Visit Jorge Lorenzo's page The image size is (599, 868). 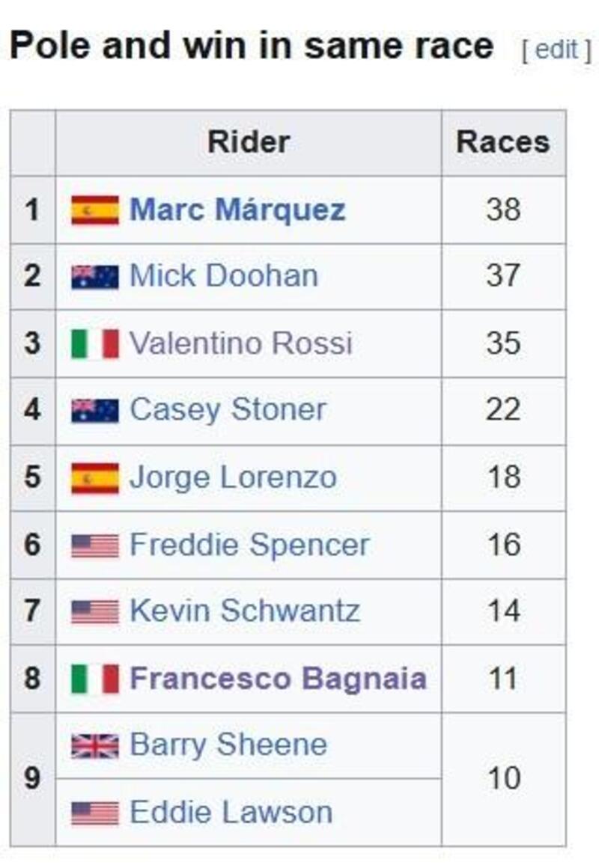pyautogui.click(x=233, y=477)
